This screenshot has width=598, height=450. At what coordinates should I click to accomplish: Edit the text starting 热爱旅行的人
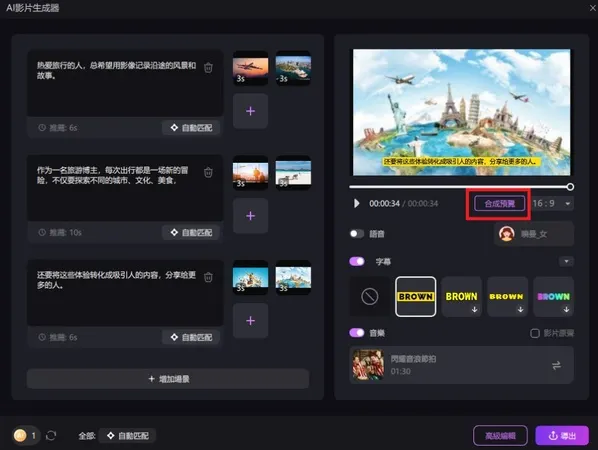116,71
